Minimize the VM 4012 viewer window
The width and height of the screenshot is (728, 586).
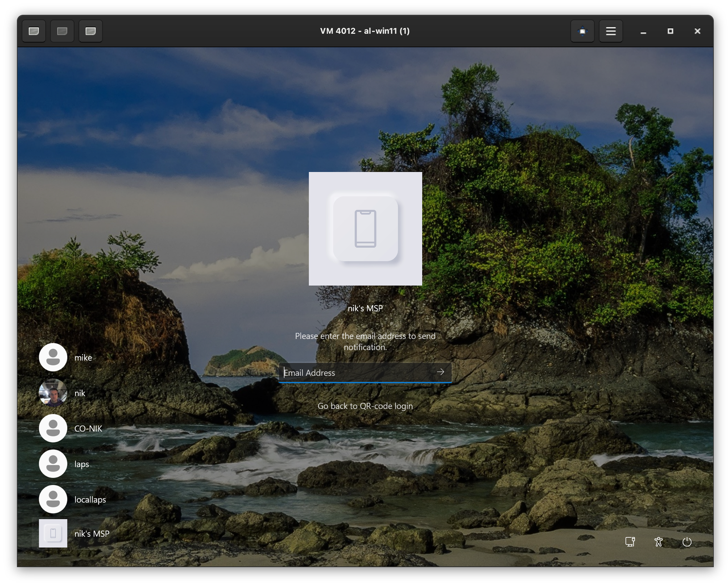pyautogui.click(x=643, y=31)
